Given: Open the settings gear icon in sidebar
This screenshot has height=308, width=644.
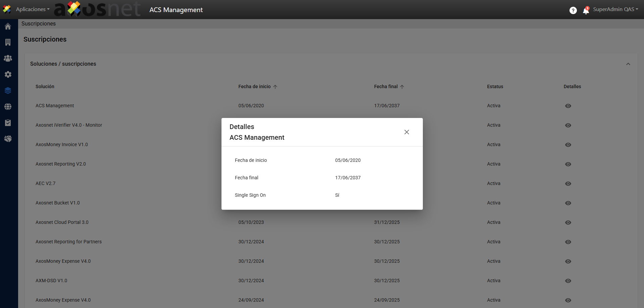Looking at the screenshot, I should 8,74.
